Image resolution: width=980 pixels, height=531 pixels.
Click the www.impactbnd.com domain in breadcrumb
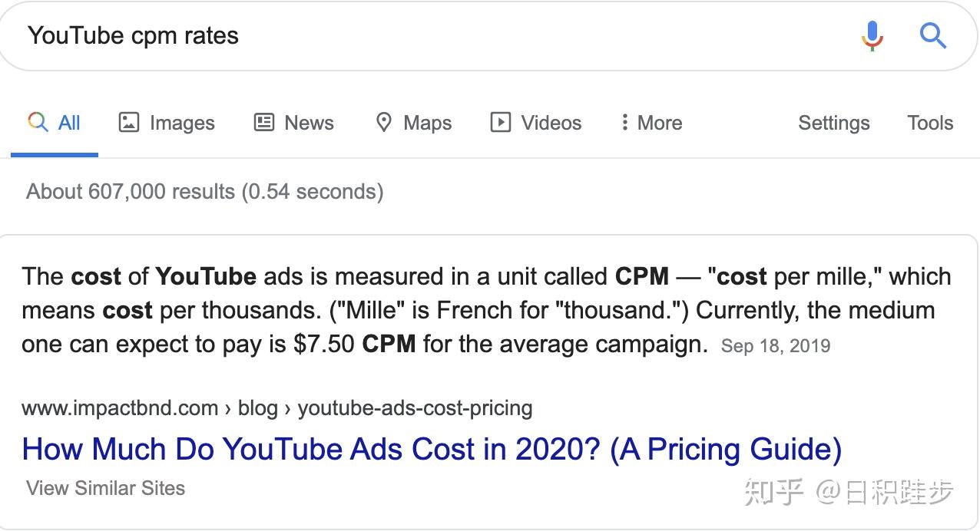(120, 407)
